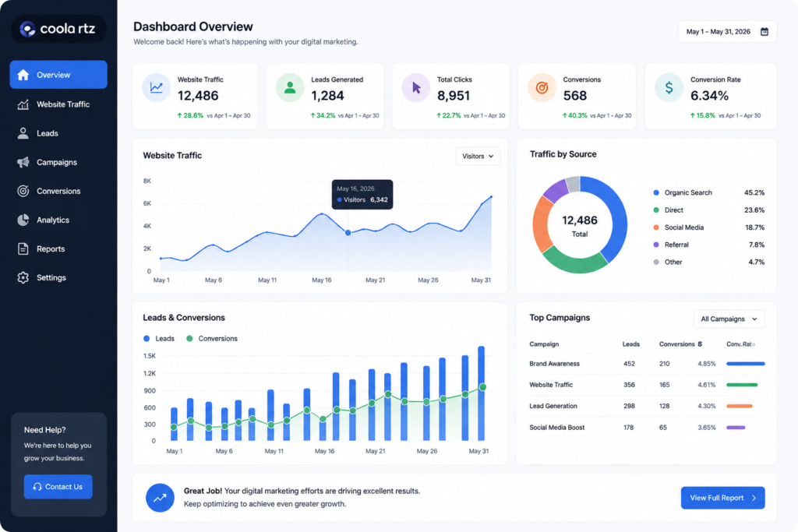Click the sort icon next to Conversions column
Viewport: 798px width, 532px height.
[x=700, y=344]
